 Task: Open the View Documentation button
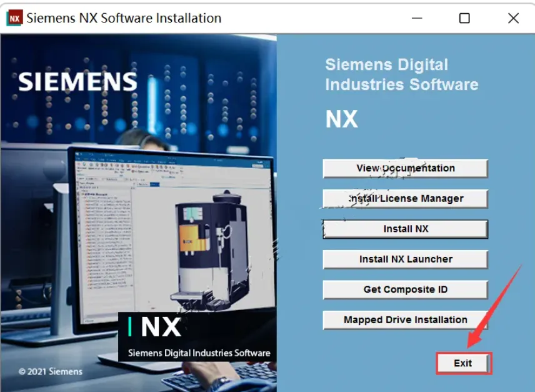(406, 168)
